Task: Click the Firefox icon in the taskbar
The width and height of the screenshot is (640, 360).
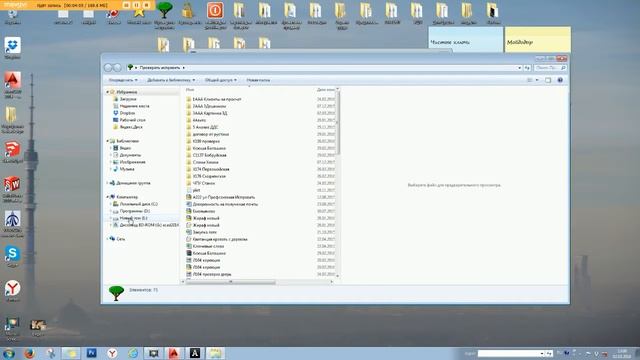Action: coord(29,353)
